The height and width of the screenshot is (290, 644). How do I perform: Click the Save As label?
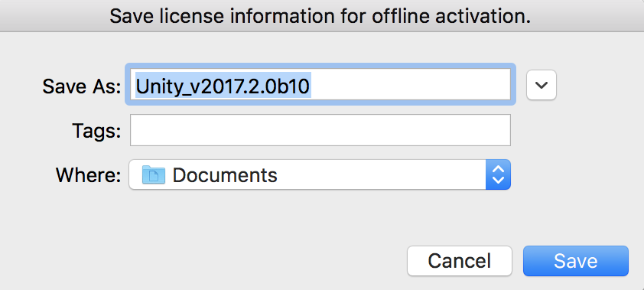[82, 86]
